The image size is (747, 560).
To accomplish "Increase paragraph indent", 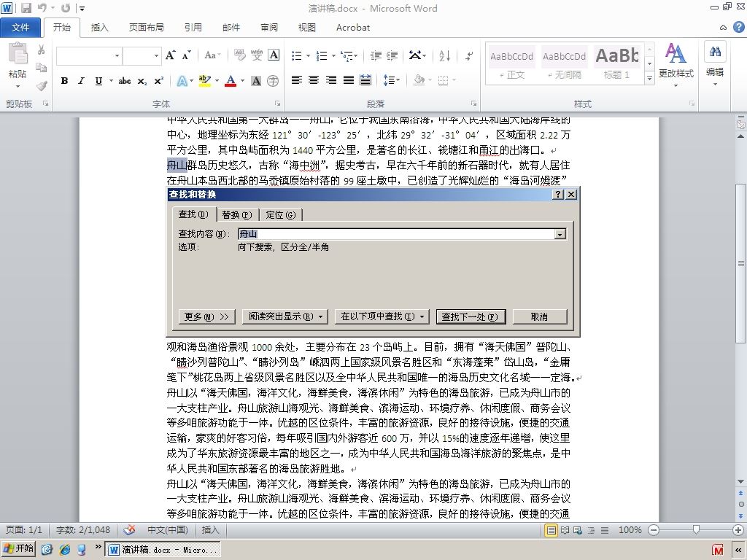I will click(x=392, y=55).
